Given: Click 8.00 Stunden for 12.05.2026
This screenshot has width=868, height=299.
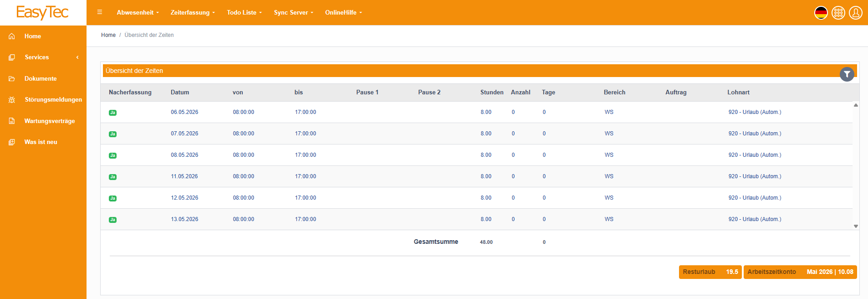Looking at the screenshot, I should (x=486, y=198).
